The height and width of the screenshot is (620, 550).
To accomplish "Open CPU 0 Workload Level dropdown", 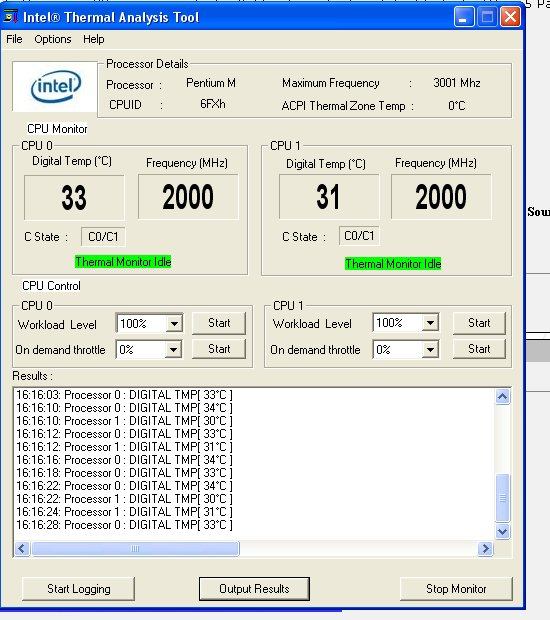I will [x=174, y=323].
